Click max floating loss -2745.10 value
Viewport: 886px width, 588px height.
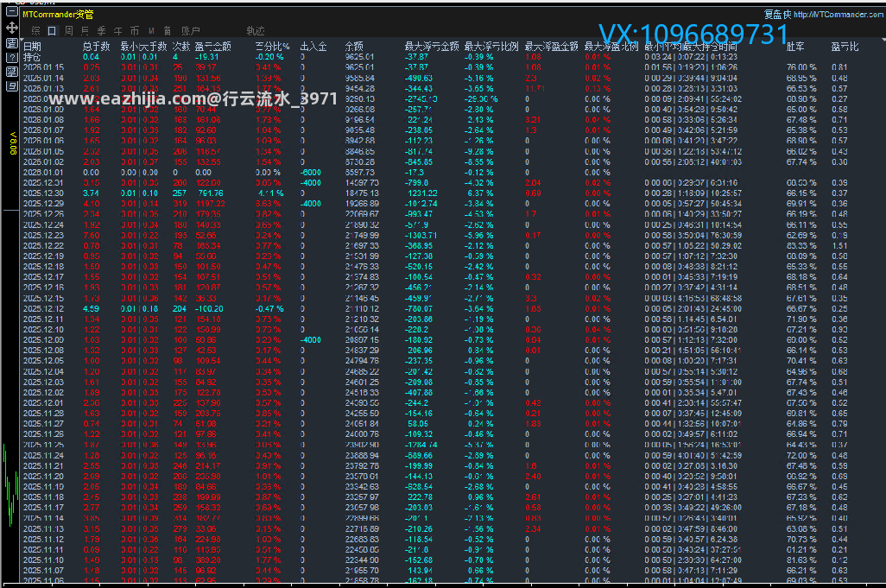point(421,98)
